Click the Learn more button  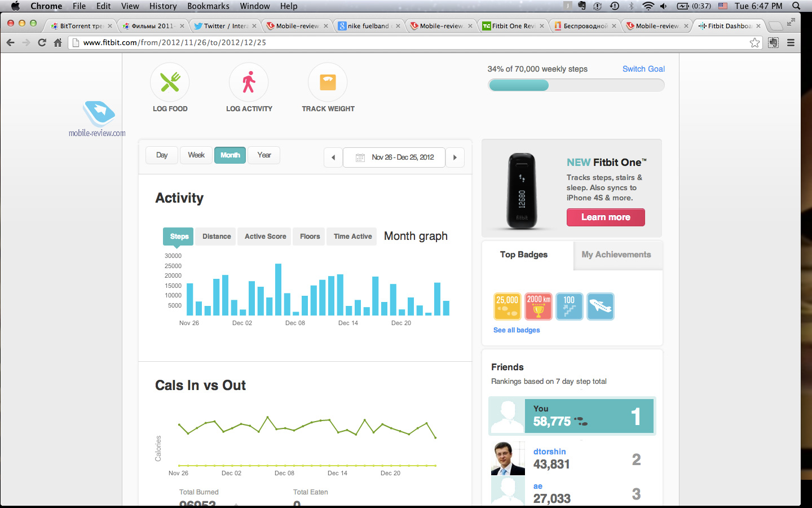(606, 217)
